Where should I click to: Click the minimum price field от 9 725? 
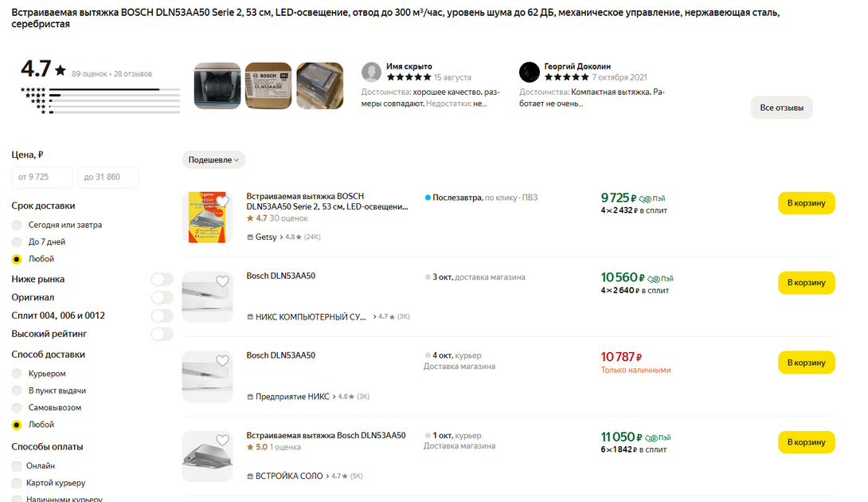click(41, 177)
